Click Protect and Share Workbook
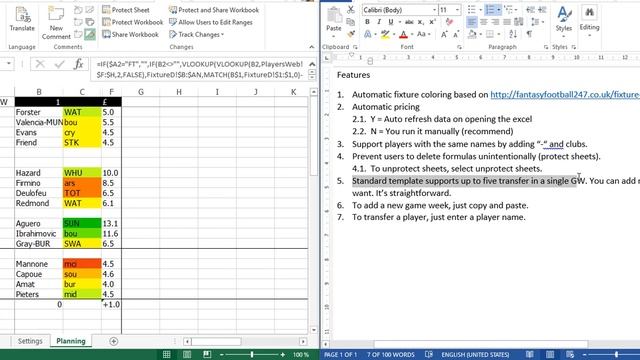The width and height of the screenshot is (640, 360). point(214,10)
